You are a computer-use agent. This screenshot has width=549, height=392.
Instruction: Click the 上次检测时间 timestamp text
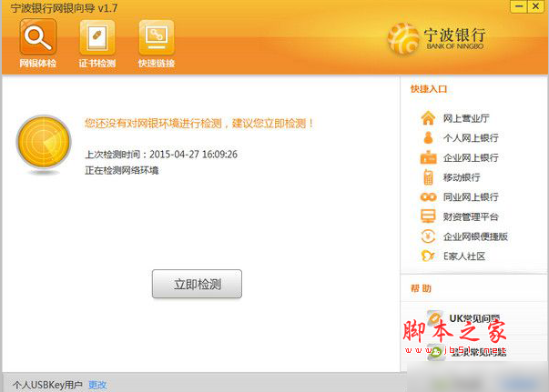[161, 155]
